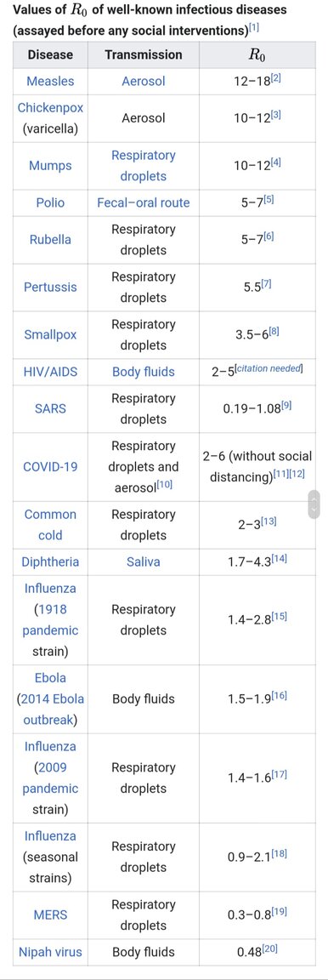Click the SARS link
The width and height of the screenshot is (328, 980).
[50, 408]
